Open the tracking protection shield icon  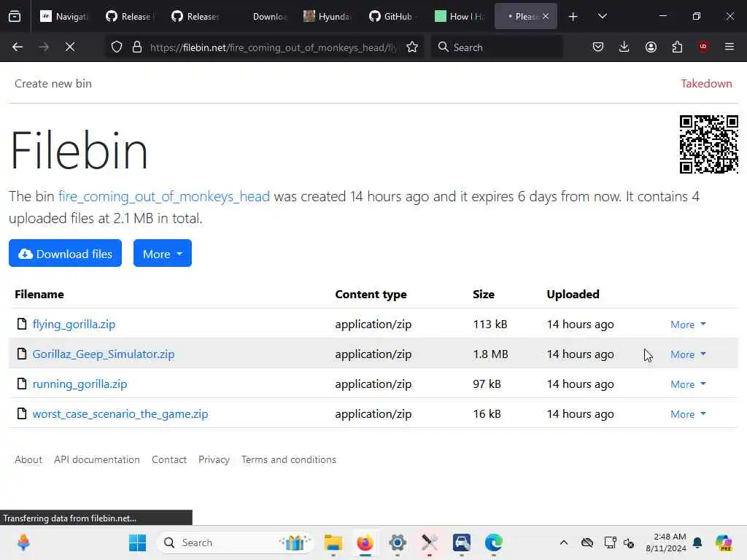coord(117,47)
